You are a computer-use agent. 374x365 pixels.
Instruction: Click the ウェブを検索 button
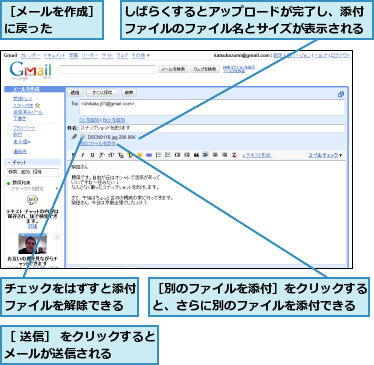point(205,69)
